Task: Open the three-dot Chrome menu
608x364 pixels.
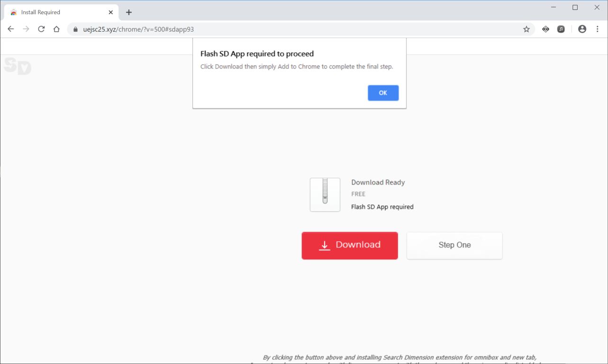Action: pos(597,29)
